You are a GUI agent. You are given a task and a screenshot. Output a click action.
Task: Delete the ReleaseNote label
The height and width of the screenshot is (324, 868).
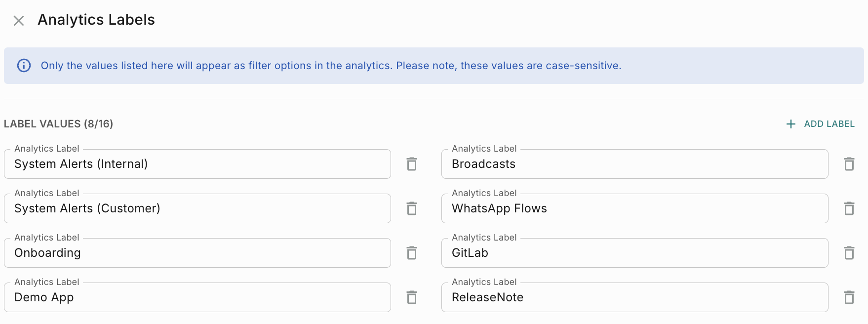coord(849,297)
